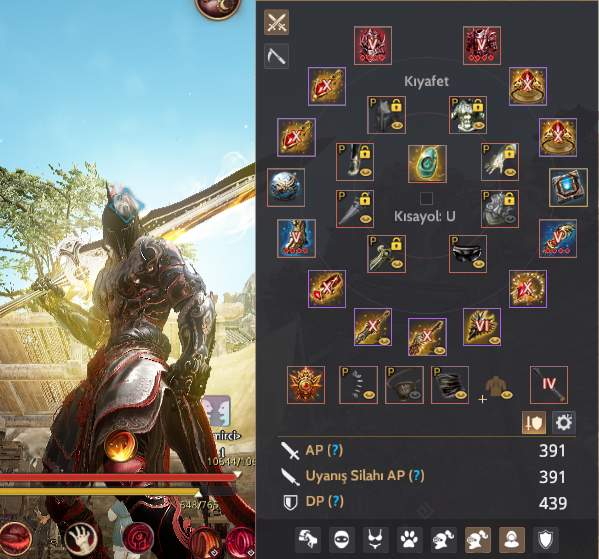
Task: Open equipment settings gear icon
Action: [x=564, y=423]
